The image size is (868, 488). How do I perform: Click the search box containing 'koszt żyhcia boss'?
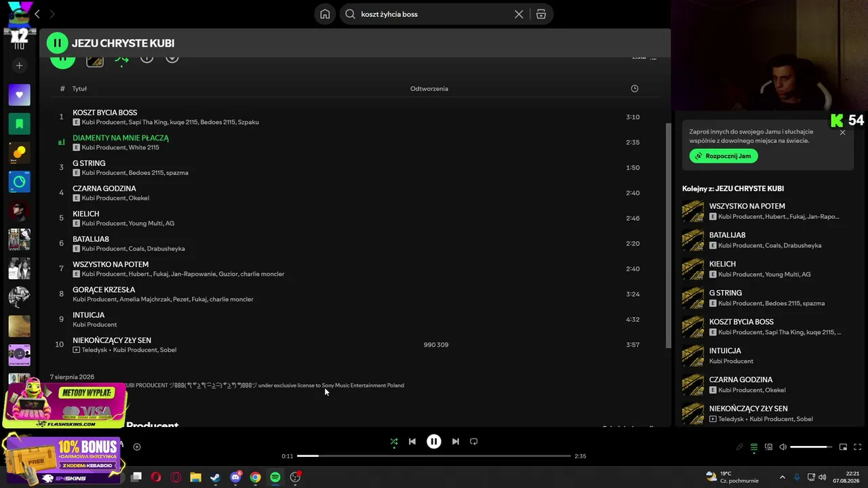[x=446, y=14]
